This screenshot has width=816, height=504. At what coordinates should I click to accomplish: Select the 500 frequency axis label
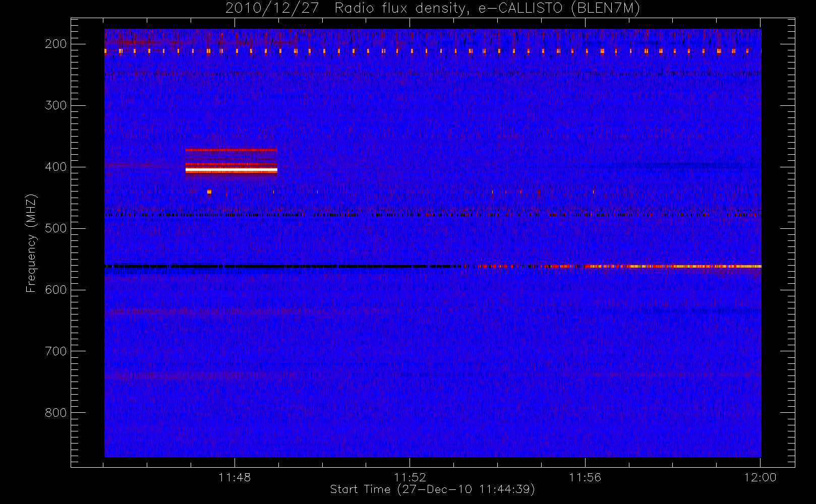55,228
